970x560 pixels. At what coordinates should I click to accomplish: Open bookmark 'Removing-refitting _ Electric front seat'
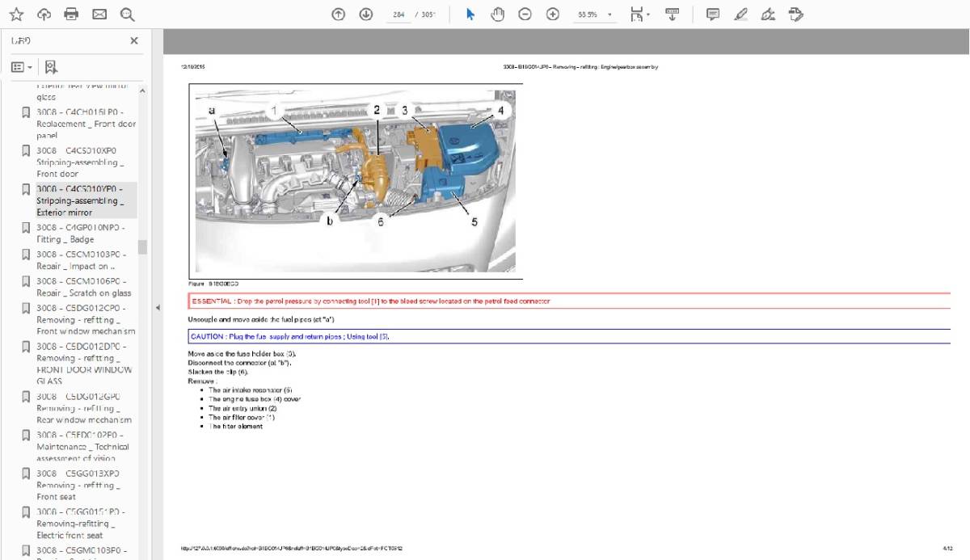pyautogui.click(x=81, y=524)
